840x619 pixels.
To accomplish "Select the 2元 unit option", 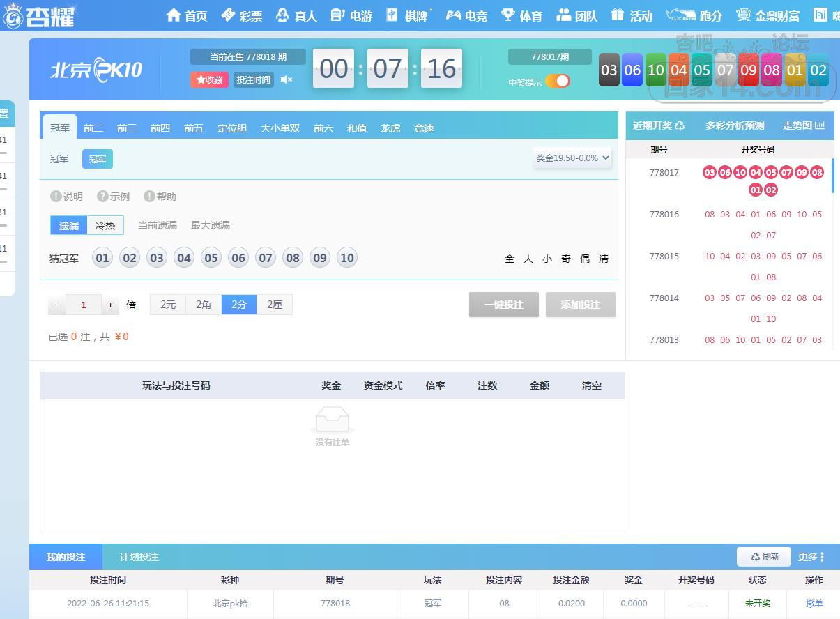I will [x=168, y=305].
